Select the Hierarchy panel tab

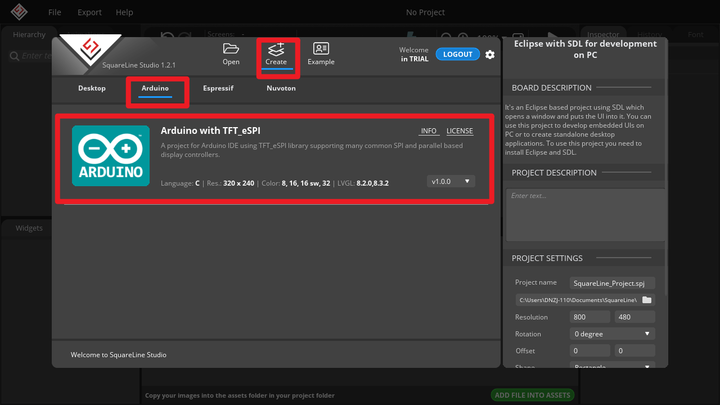29,34
